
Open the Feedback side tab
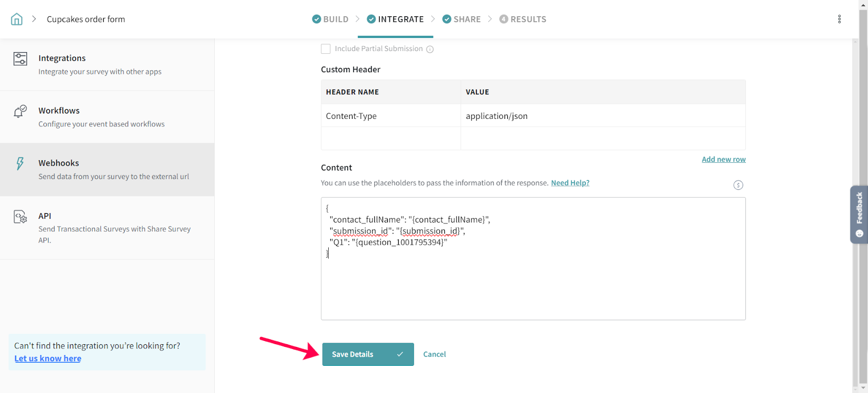point(859,214)
